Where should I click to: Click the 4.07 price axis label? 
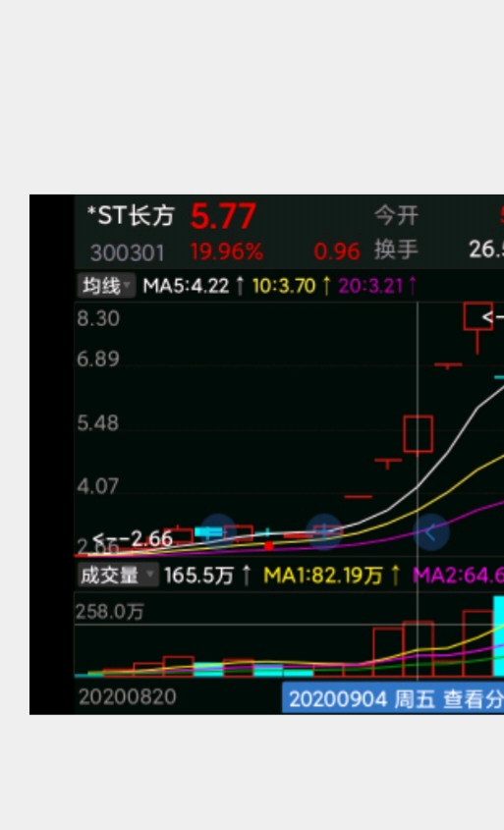click(98, 486)
